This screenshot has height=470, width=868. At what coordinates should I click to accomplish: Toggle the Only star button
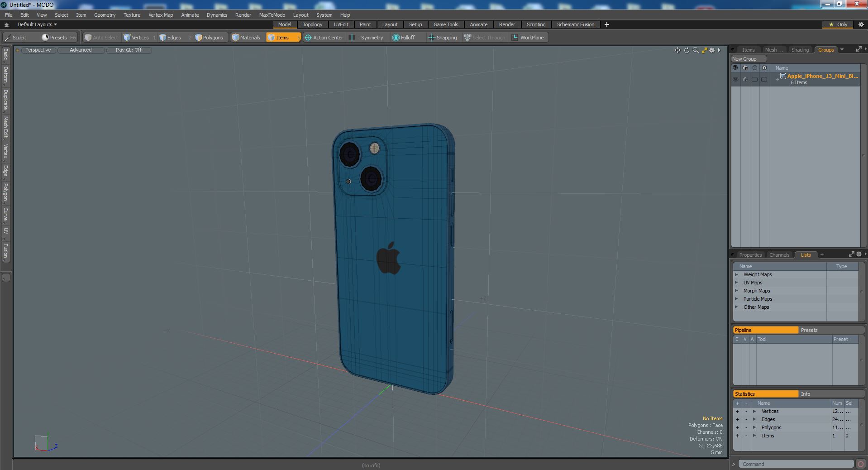point(838,24)
